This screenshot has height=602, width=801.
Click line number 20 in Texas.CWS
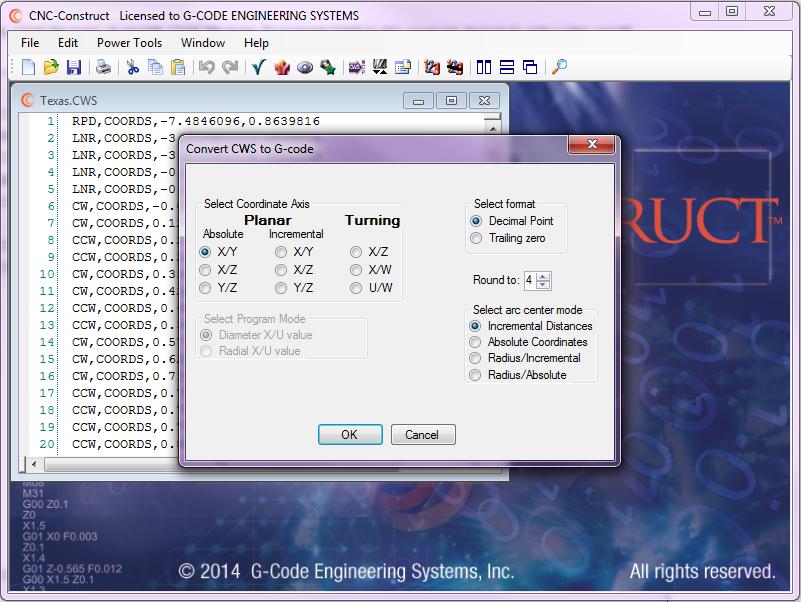tap(47, 444)
